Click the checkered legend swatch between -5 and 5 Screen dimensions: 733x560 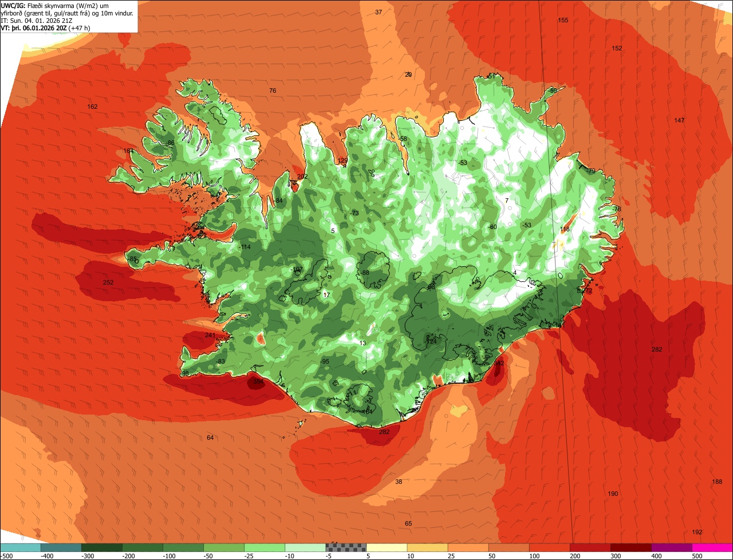pyautogui.click(x=346, y=547)
